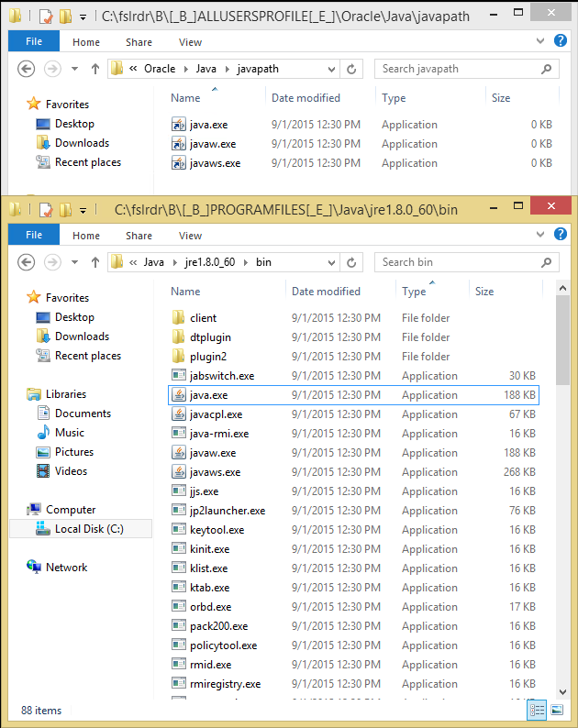Select the javaws.exe shortcut in the javapath window
Screen dimensions: 578x728
point(215,163)
